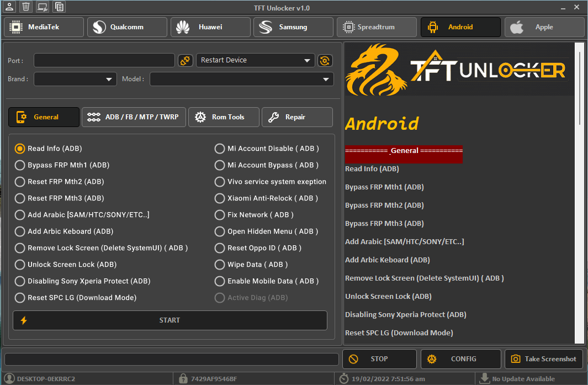Click the trash bin icon in title bar
Screen dimensions: 588x385
point(26,7)
